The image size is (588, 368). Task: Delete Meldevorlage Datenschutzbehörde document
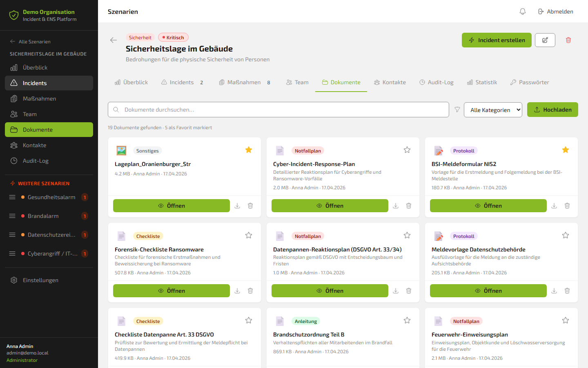[x=567, y=291]
